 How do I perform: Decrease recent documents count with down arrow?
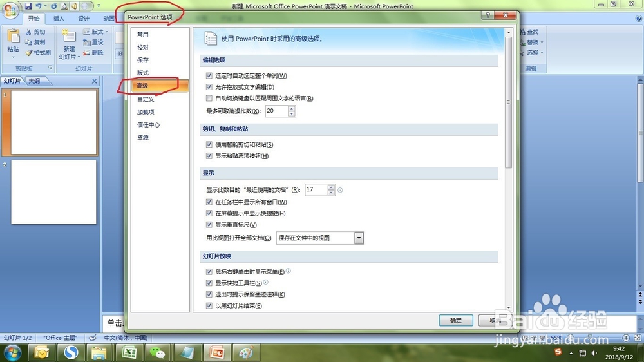tap(332, 193)
